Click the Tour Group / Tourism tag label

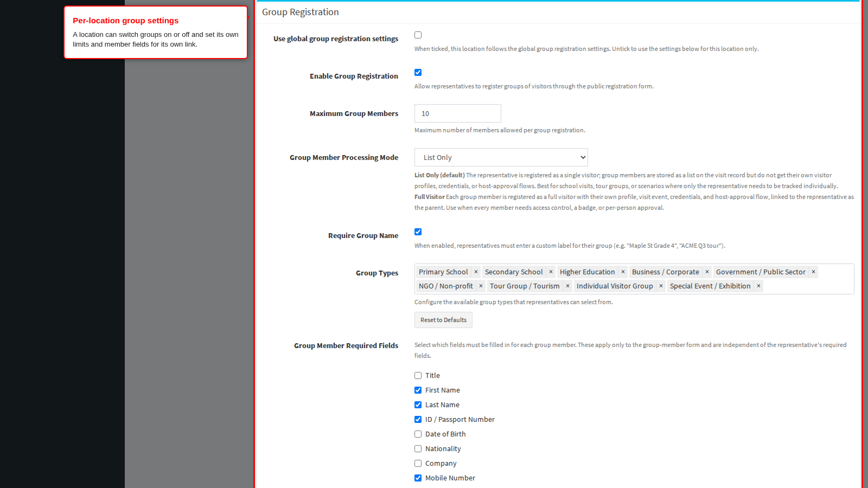click(x=525, y=286)
